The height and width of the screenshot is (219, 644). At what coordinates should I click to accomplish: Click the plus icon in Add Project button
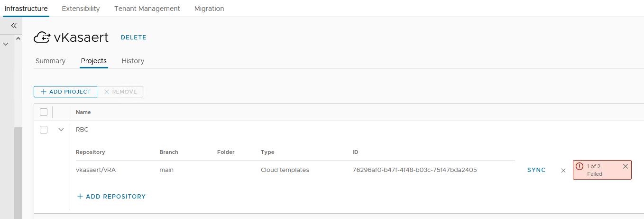click(44, 92)
